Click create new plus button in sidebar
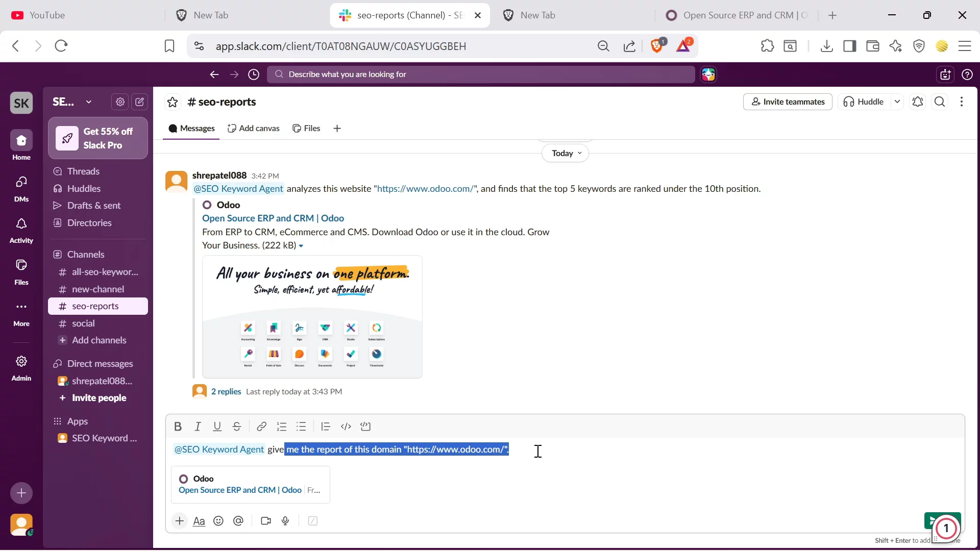 point(21,493)
